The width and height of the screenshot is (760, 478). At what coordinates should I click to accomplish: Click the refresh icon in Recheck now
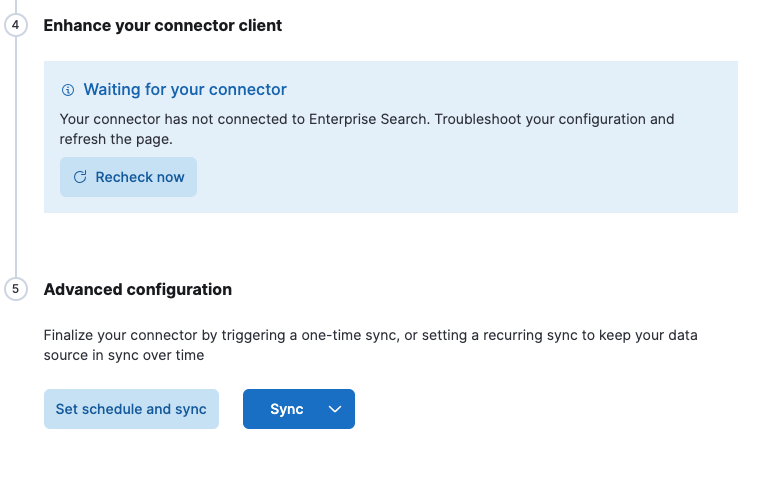pyautogui.click(x=81, y=177)
